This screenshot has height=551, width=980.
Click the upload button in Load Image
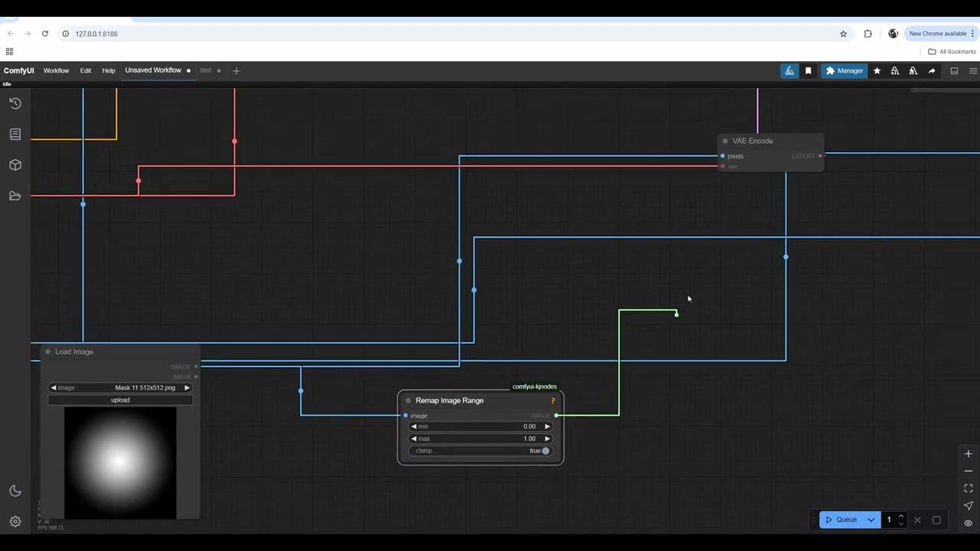point(120,400)
